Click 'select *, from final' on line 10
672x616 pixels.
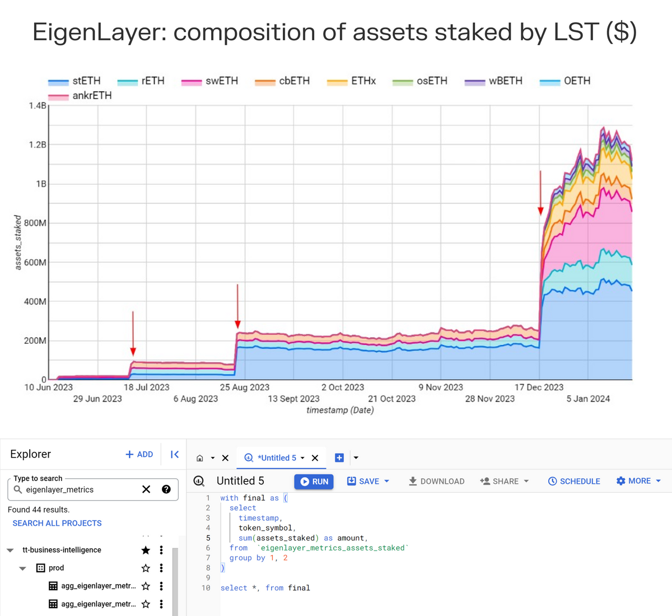coord(265,588)
